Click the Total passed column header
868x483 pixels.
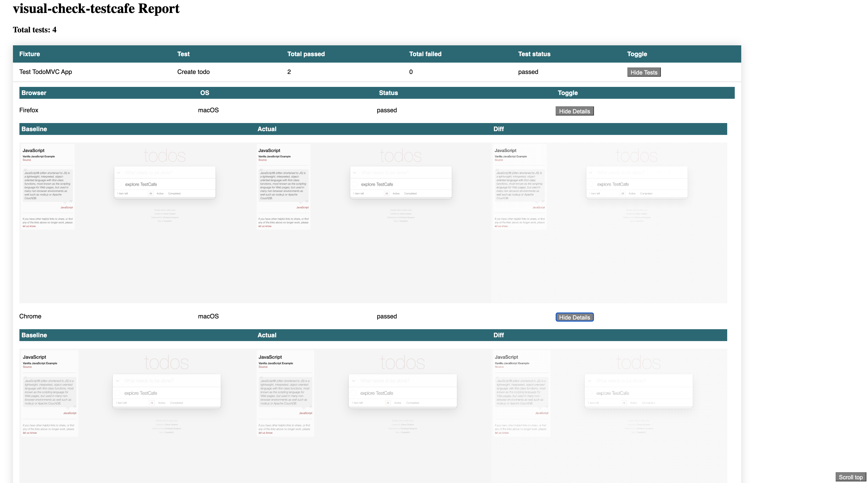tap(306, 54)
